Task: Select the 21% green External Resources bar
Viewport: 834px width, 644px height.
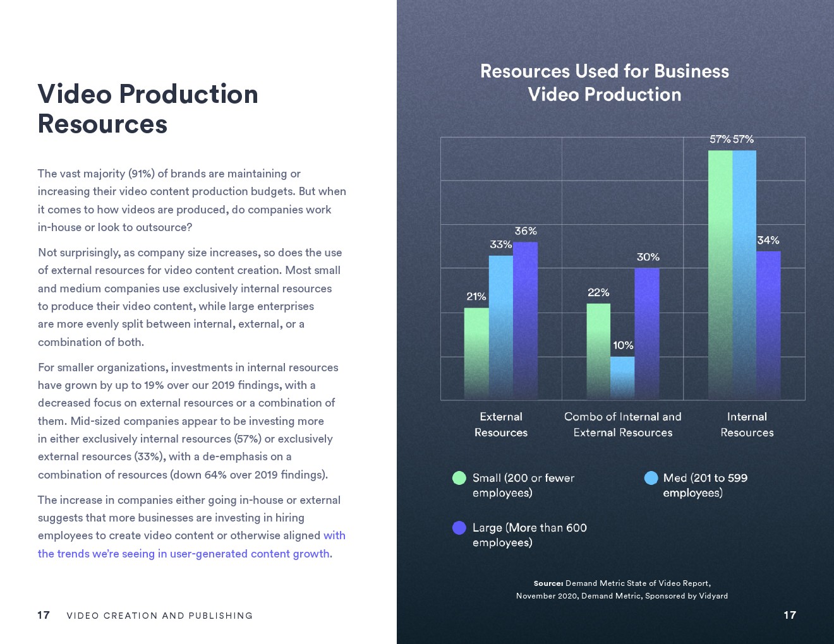Action: (476, 354)
